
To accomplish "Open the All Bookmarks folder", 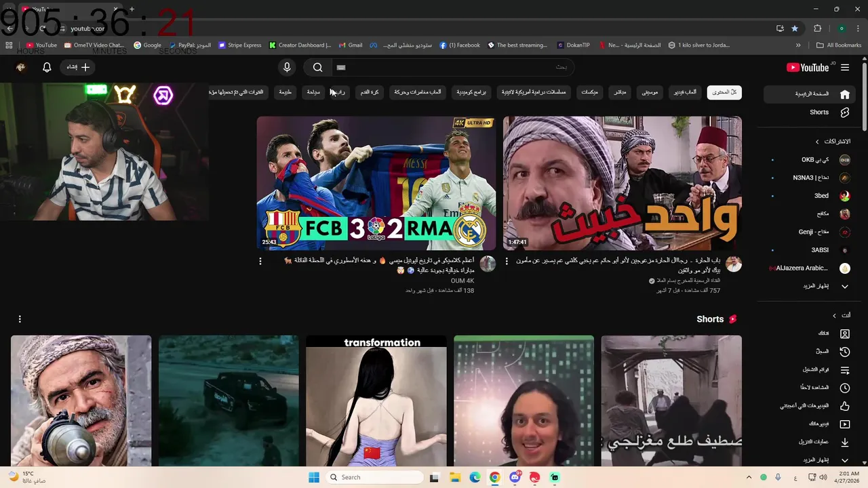I will pyautogui.click(x=839, y=45).
